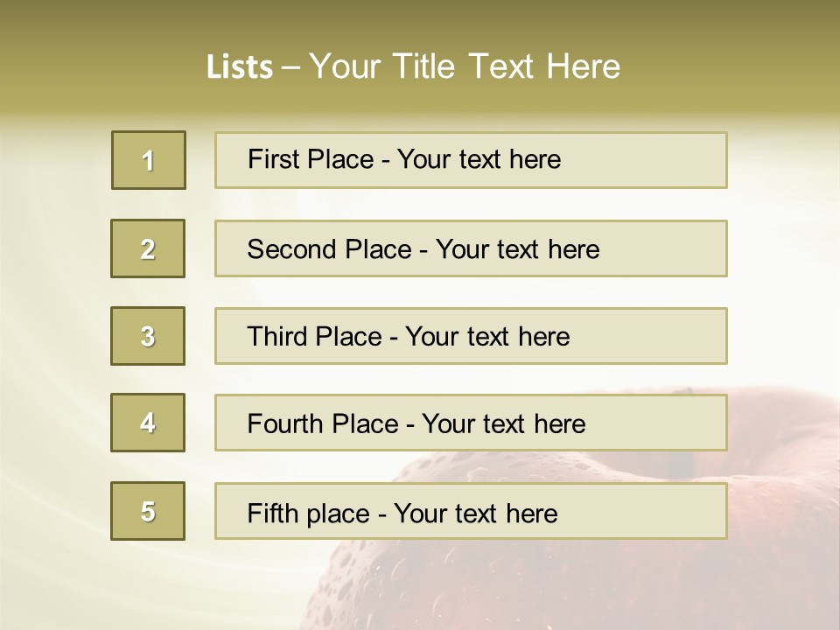
Task: Select the Third Place text bar
Action: (x=471, y=336)
